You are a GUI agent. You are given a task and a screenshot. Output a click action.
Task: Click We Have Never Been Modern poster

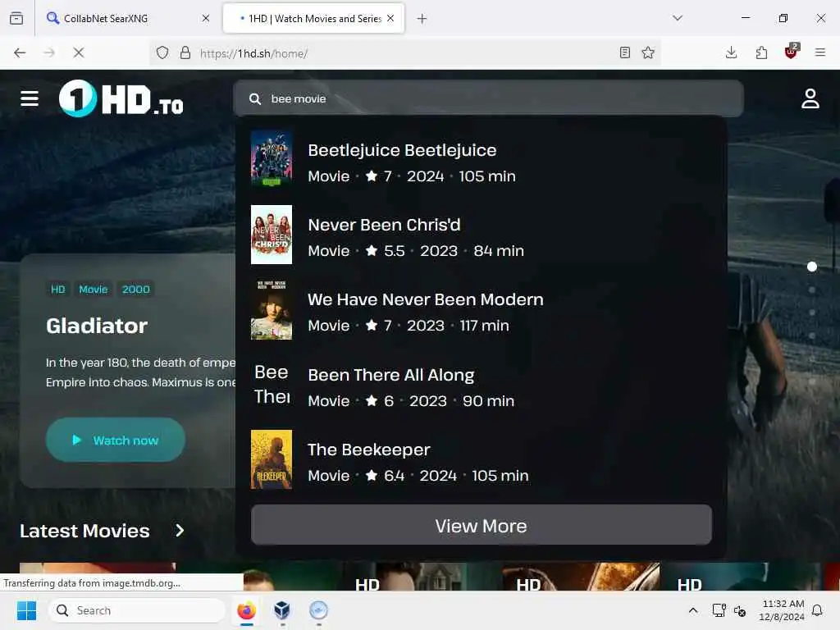pyautogui.click(x=272, y=309)
